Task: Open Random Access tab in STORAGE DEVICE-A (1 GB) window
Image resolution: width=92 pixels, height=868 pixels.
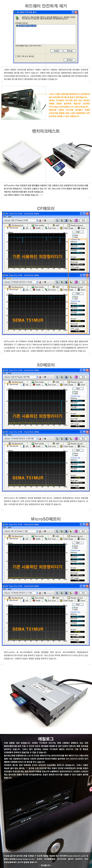Action: 76,598
